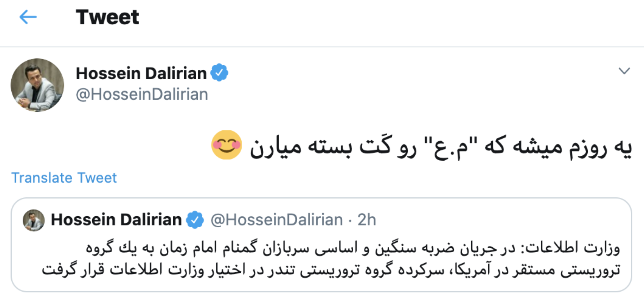Click the word وزارت starting the quoted tweet
The width and height of the screenshot is (644, 302).
(x=602, y=248)
